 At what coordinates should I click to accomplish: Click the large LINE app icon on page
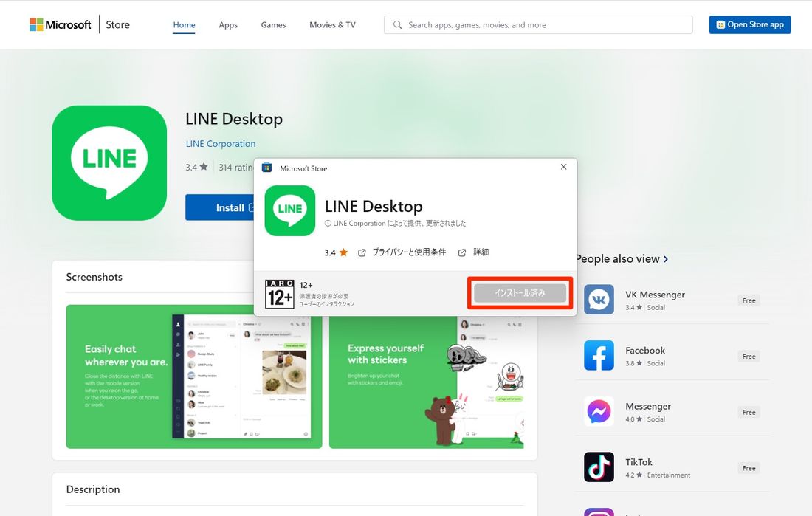[109, 162]
